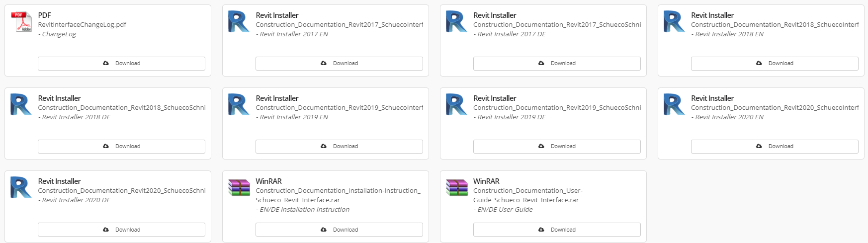The width and height of the screenshot is (868, 243).
Task: Download the EN/DE User Guide archive
Action: pyautogui.click(x=557, y=230)
